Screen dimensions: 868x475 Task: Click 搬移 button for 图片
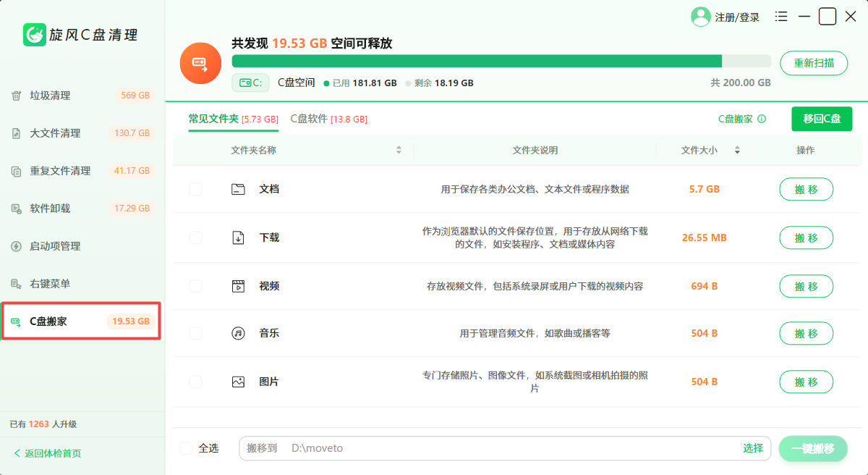coord(806,382)
